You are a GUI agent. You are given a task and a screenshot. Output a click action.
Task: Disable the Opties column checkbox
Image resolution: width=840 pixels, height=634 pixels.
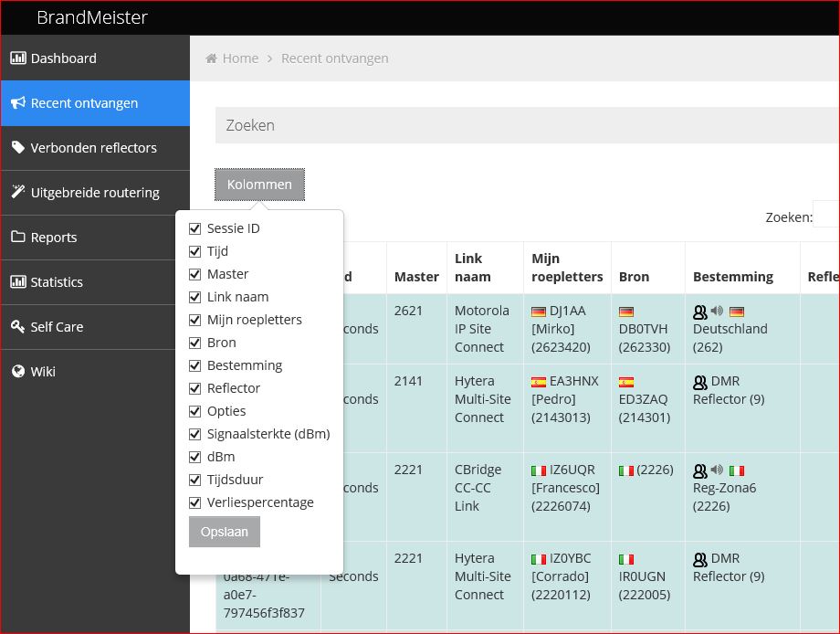[x=195, y=412]
